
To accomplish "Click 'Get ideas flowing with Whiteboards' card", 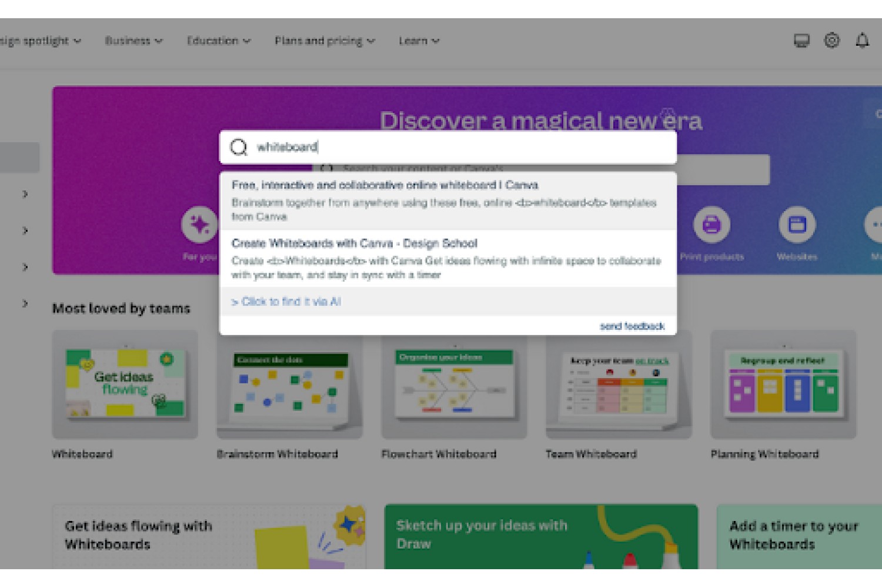I will click(209, 536).
